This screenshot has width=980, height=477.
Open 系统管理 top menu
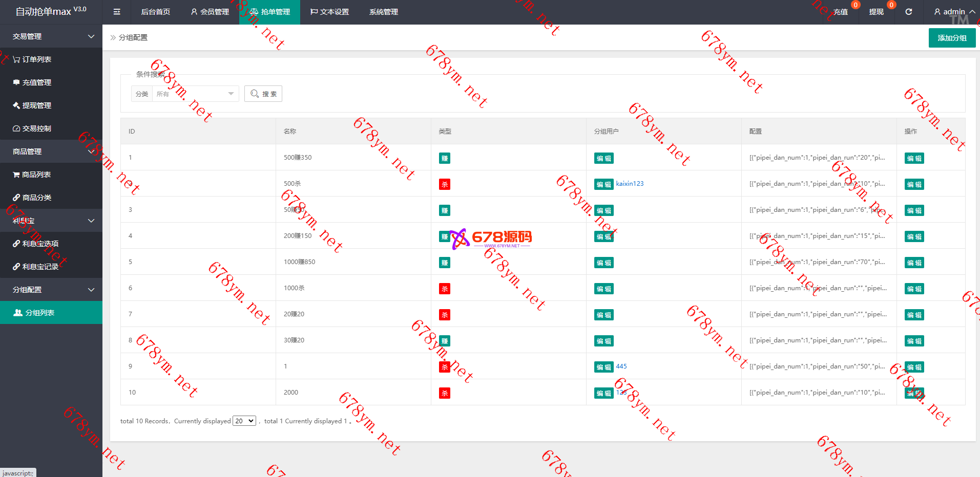(x=383, y=12)
